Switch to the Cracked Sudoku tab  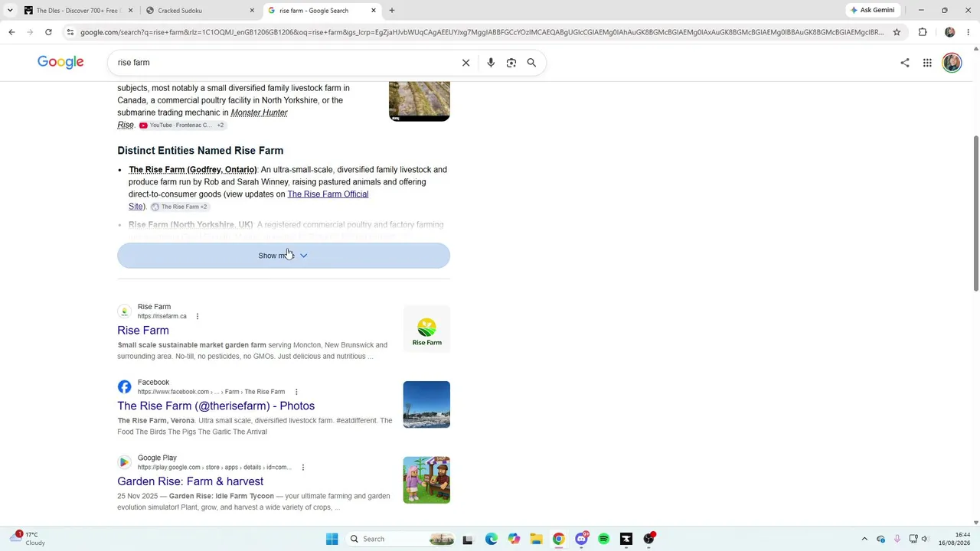click(199, 11)
